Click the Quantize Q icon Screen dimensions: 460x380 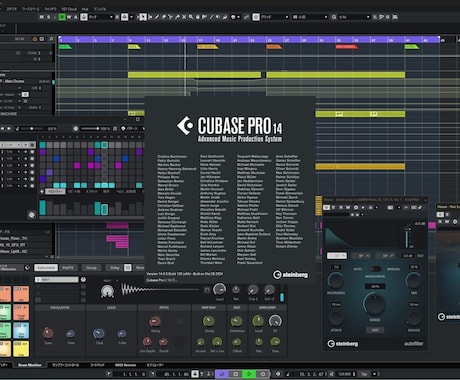tap(334, 17)
